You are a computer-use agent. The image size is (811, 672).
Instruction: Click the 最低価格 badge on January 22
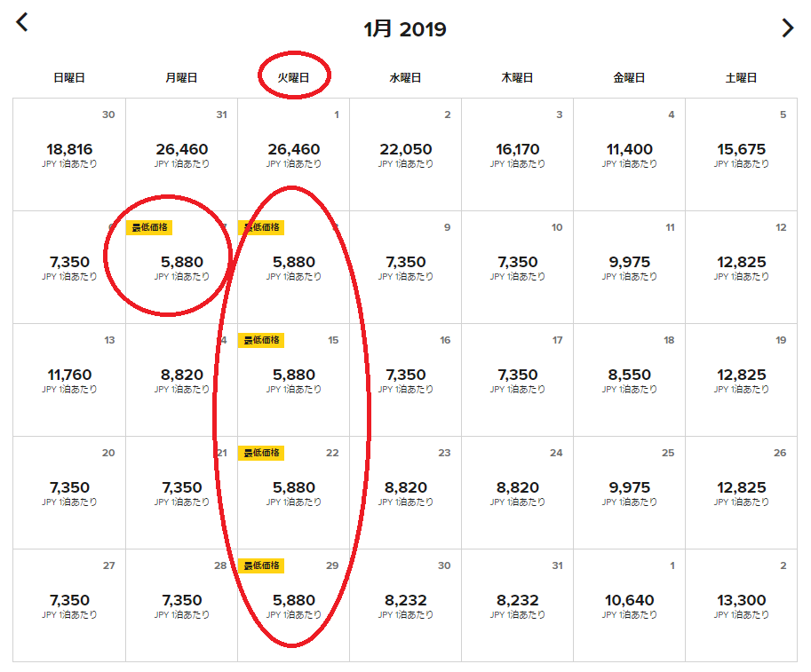tap(261, 453)
